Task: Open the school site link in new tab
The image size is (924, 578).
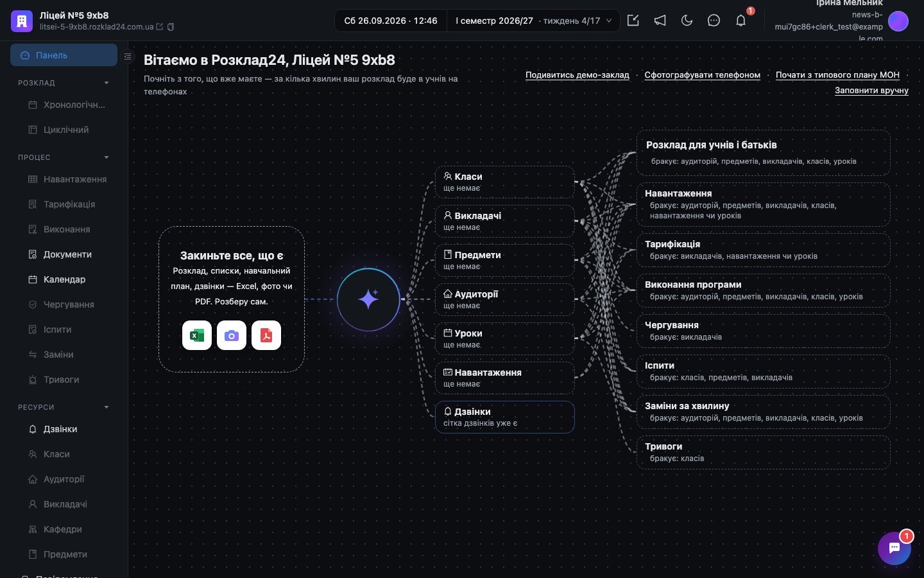Action: (x=160, y=27)
